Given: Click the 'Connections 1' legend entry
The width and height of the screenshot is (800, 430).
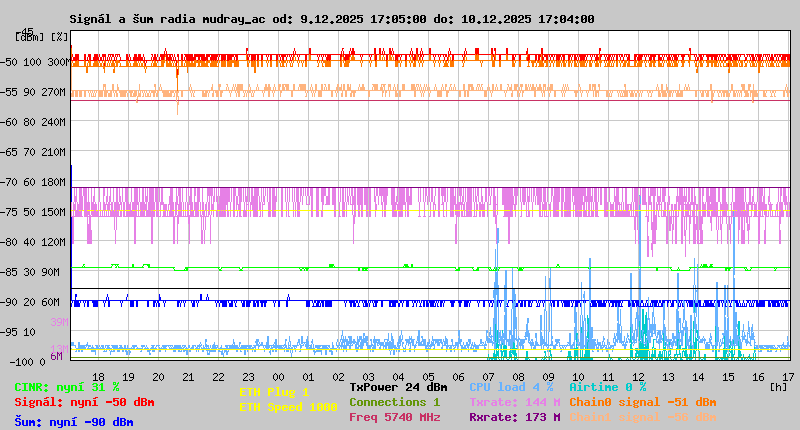Looking at the screenshot, I should click(x=394, y=402).
